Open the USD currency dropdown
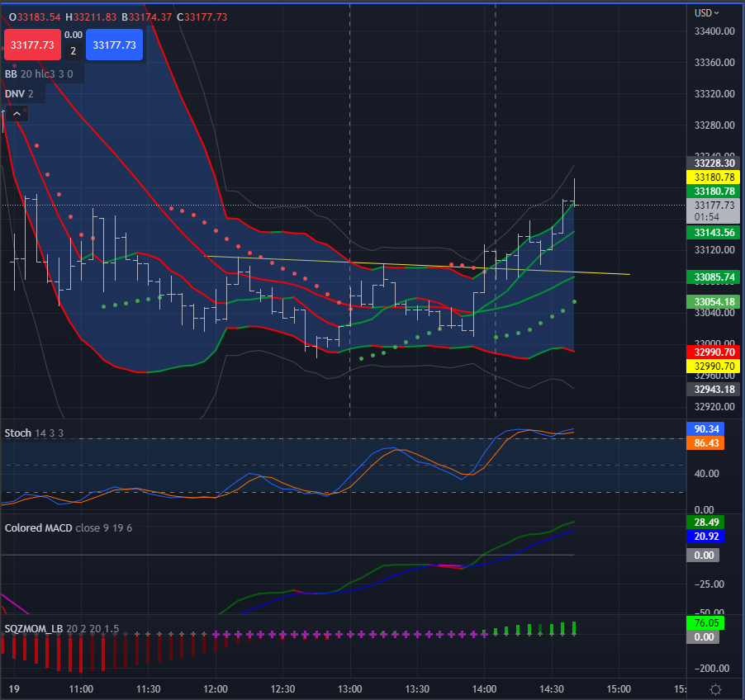The width and height of the screenshot is (745, 700). (706, 13)
